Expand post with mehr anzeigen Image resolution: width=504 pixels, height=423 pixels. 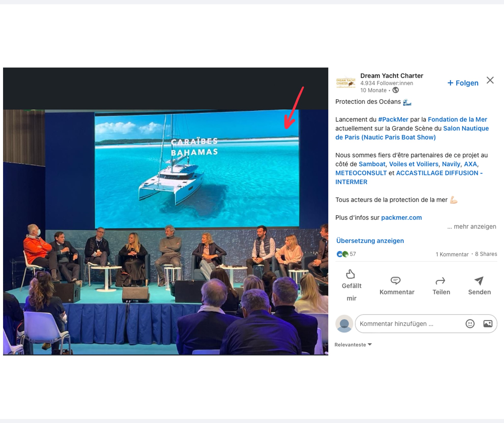point(472,227)
